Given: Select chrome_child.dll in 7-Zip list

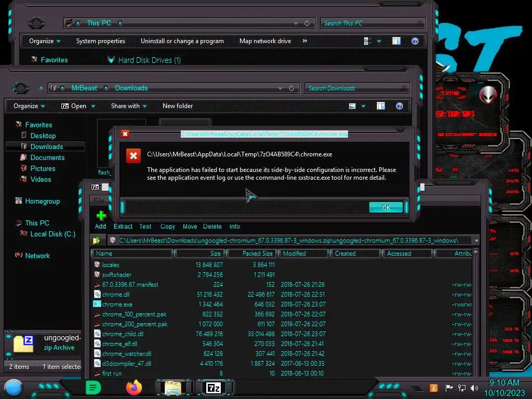Looking at the screenshot, I should (123, 334).
